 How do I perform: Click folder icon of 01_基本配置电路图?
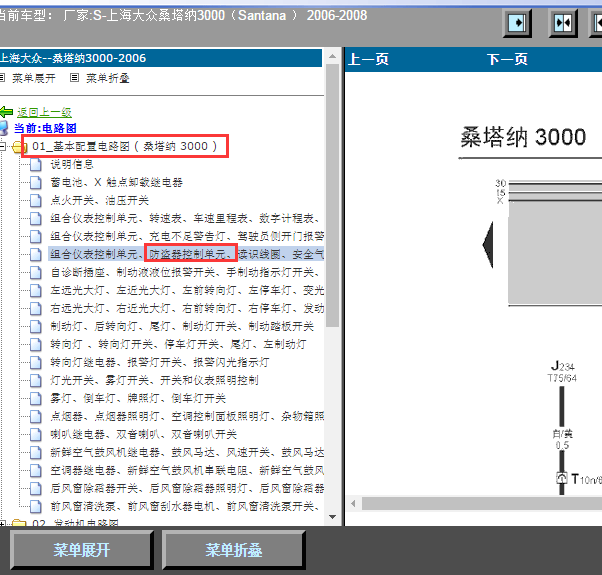18,147
